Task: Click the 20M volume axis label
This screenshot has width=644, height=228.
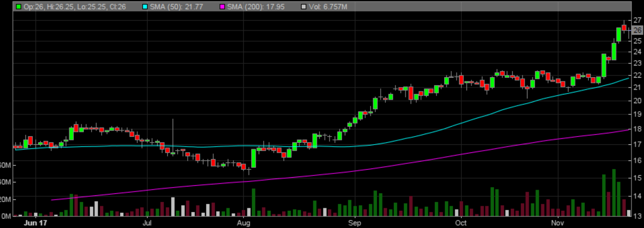Action: (x=5, y=199)
